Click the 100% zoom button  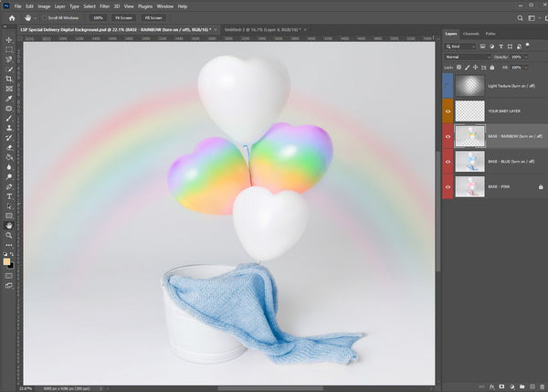pos(98,17)
